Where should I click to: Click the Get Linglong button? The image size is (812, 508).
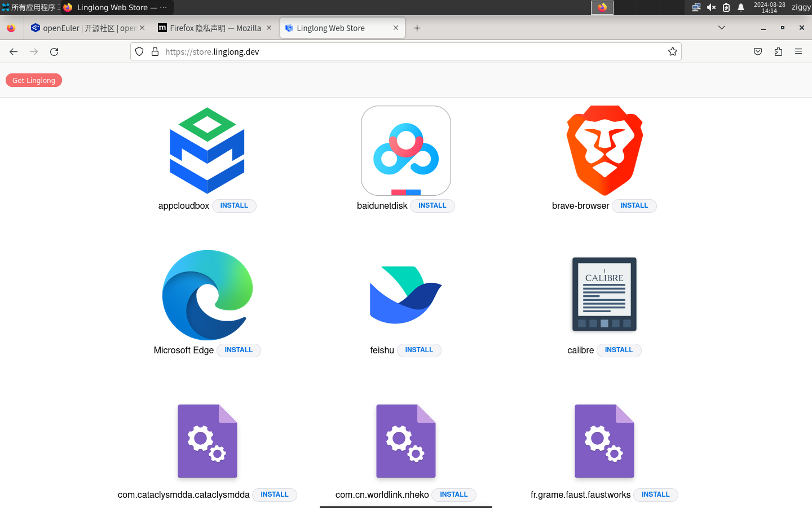[34, 80]
